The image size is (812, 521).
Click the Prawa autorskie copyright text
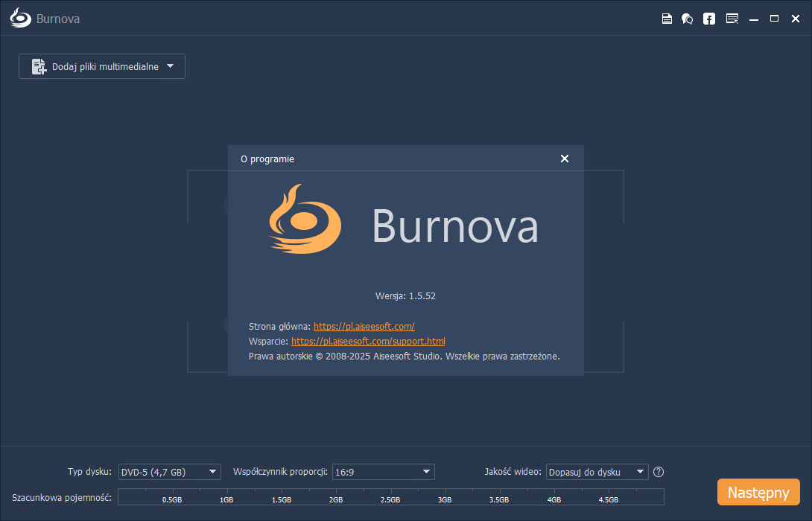coord(404,357)
